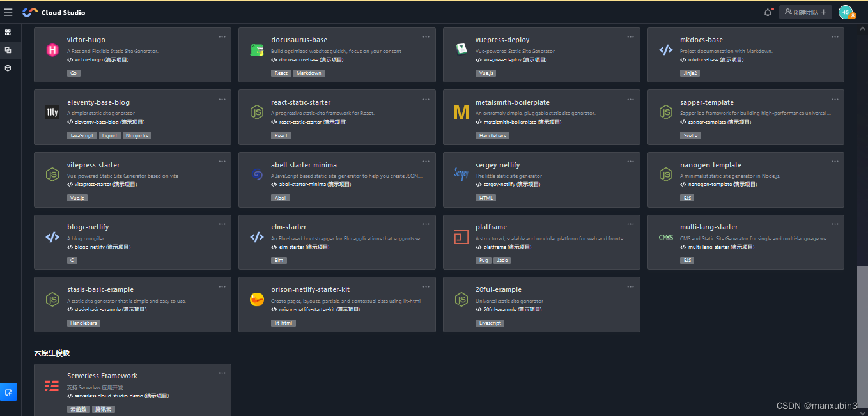The height and width of the screenshot is (416, 868).
Task: Open the user avatar menu
Action: (x=846, y=12)
